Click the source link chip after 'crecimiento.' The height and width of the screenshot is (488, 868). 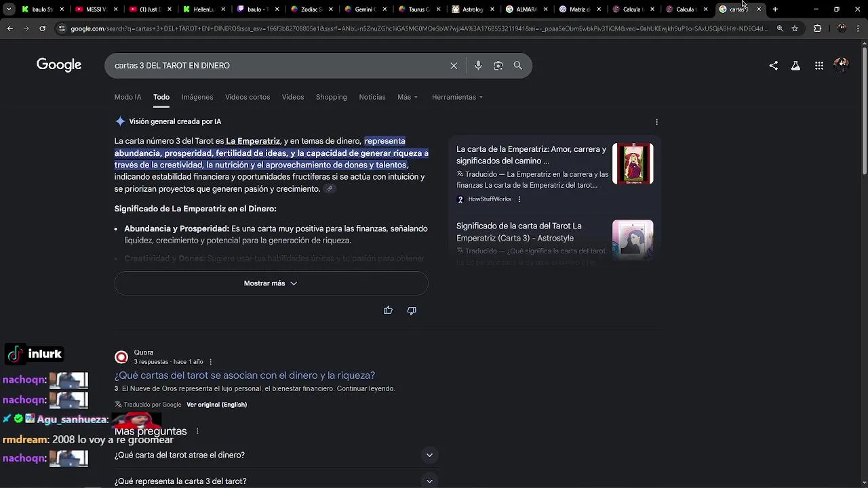click(330, 189)
